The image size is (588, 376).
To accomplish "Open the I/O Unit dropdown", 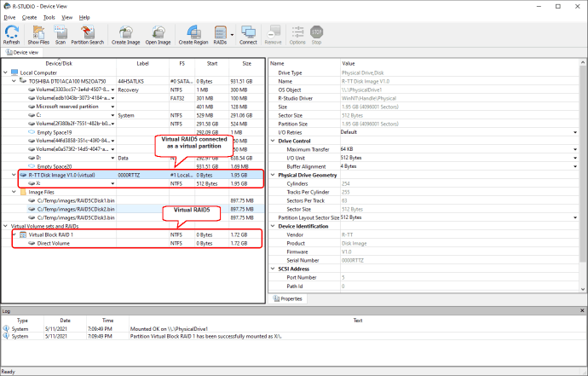I will (575, 158).
